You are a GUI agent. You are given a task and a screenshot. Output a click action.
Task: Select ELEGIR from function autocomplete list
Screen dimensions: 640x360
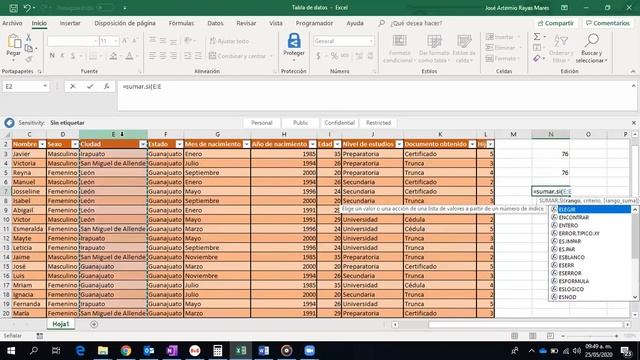(590, 209)
